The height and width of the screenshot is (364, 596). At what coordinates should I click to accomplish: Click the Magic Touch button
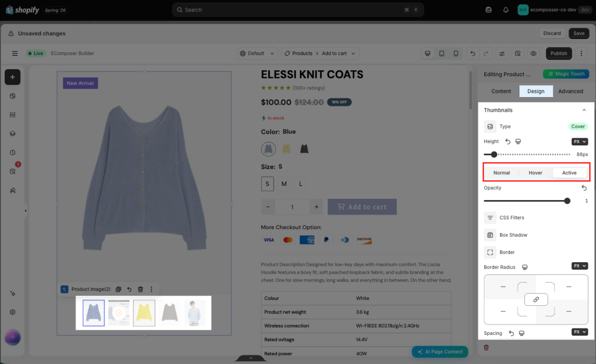click(x=566, y=74)
